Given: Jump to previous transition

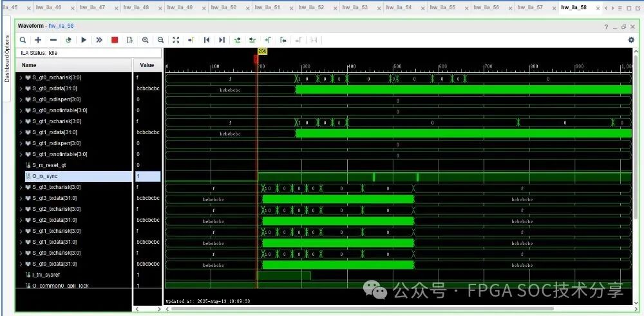Looking at the screenshot, I should click(x=237, y=40).
